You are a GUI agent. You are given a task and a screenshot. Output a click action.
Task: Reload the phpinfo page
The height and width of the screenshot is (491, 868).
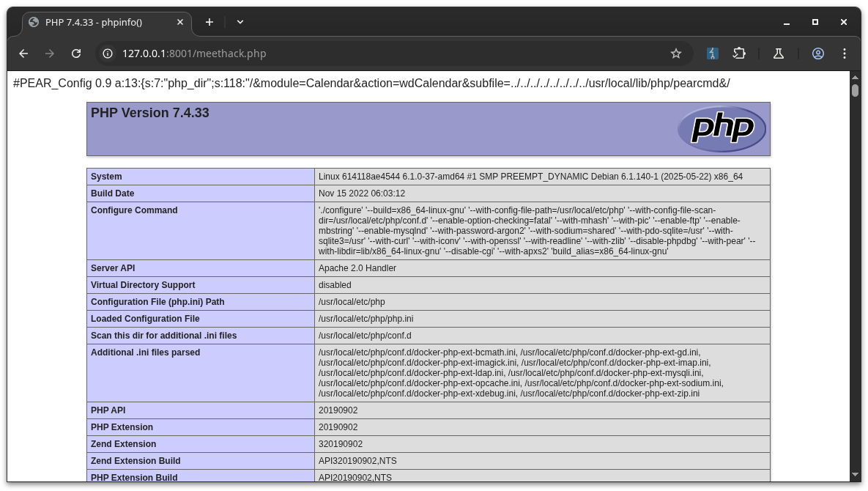[x=76, y=53]
